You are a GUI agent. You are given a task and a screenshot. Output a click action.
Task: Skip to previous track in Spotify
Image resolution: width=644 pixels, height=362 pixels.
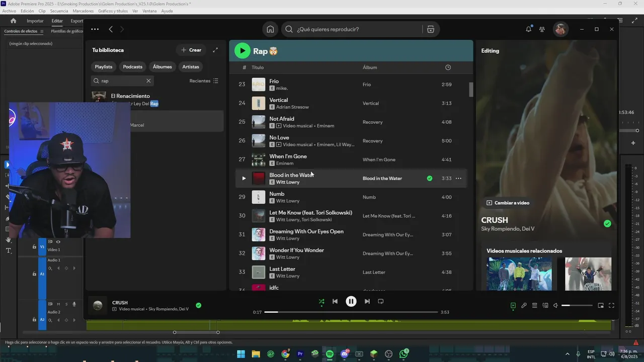tap(335, 301)
